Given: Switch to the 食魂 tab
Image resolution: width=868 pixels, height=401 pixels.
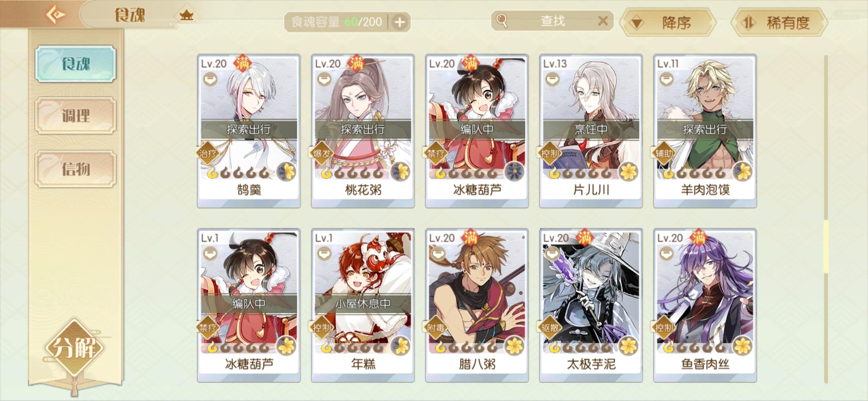Looking at the screenshot, I should 76,64.
